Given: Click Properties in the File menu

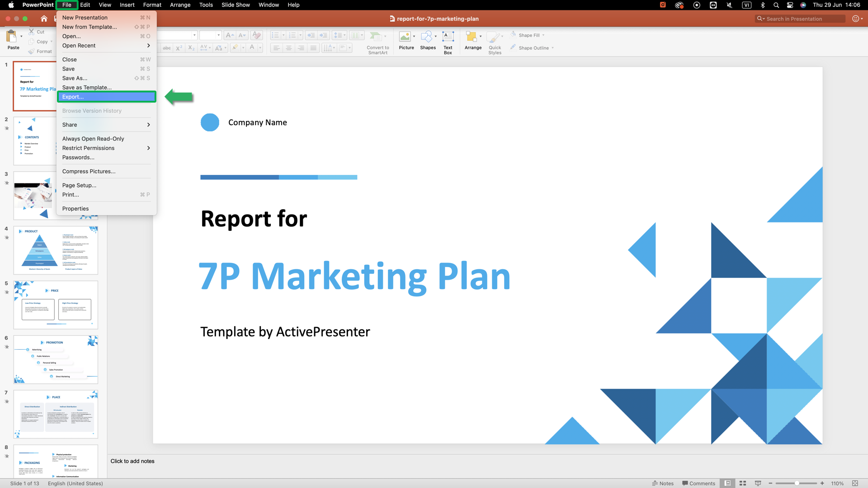Looking at the screenshot, I should [106, 209].
